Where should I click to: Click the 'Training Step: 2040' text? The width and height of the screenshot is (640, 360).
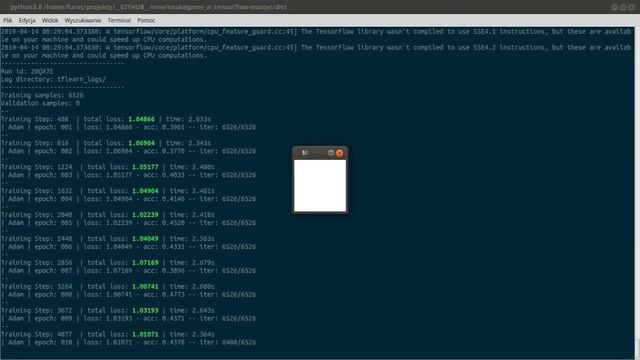click(36, 215)
